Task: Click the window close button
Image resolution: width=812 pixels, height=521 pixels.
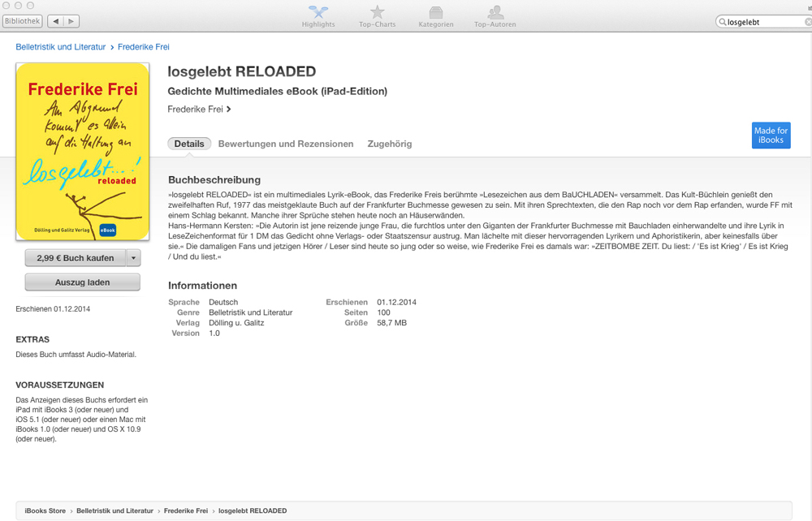Action: (x=6, y=5)
